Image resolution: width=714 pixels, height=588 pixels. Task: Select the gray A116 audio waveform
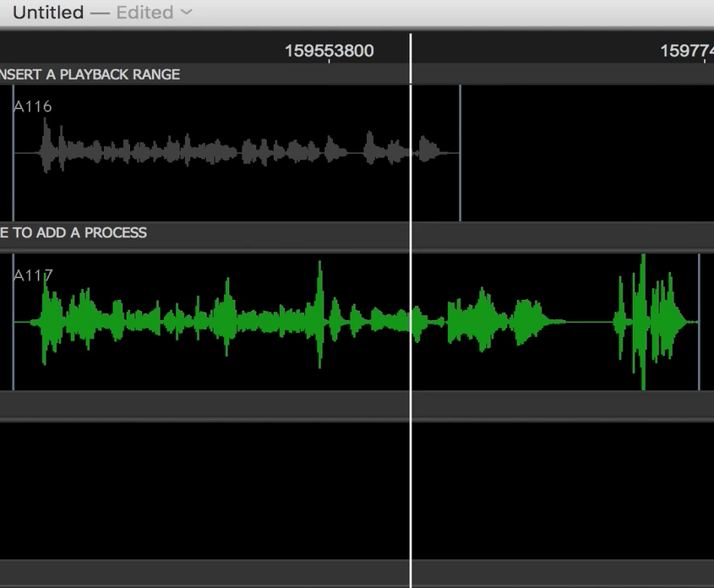point(237,152)
